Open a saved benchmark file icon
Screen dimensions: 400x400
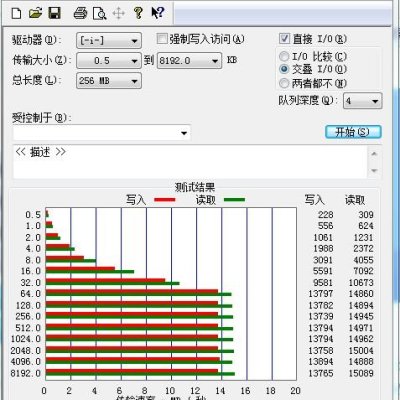point(35,13)
